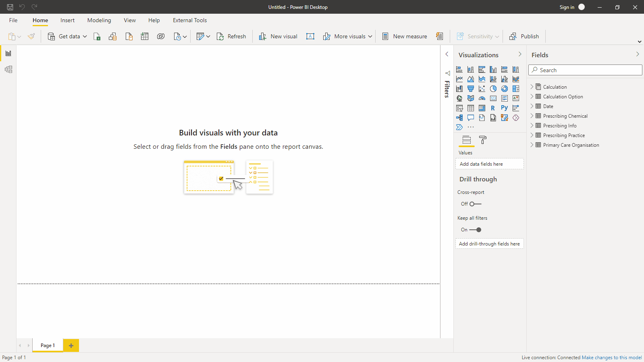Screen dimensions: 644x362
Task: Expand the Prescribing Chemical table
Action: point(532,116)
